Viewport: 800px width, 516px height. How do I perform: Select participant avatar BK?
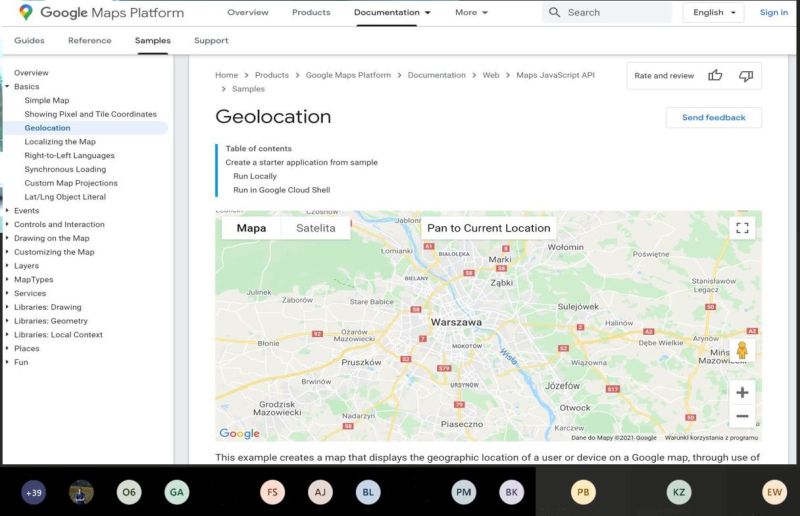click(x=511, y=492)
